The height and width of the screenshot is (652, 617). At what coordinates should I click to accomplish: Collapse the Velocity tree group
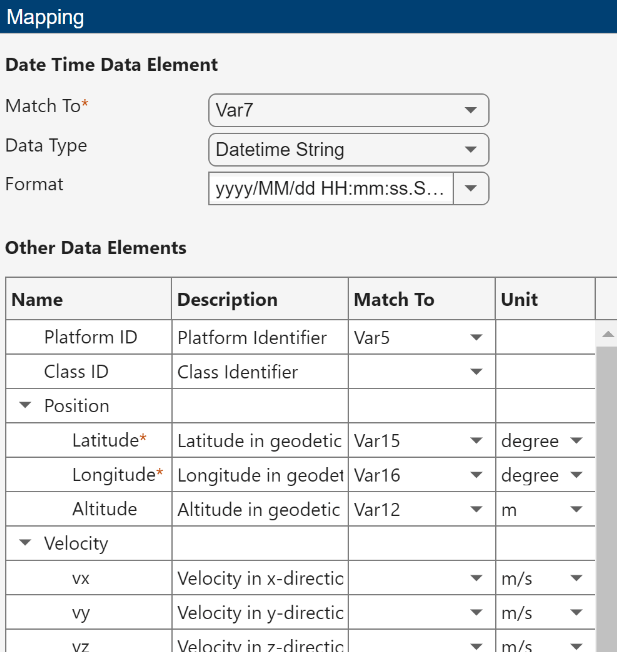click(x=25, y=544)
